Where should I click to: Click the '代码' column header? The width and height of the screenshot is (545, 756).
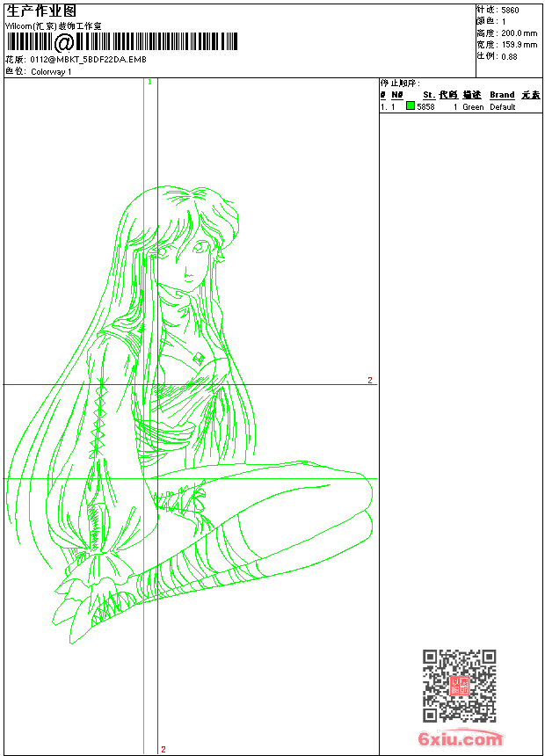[448, 95]
